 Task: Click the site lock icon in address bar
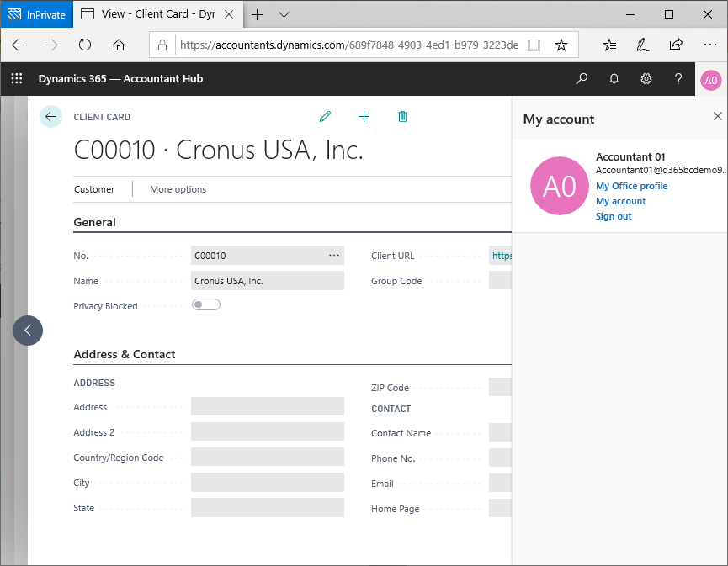162,45
